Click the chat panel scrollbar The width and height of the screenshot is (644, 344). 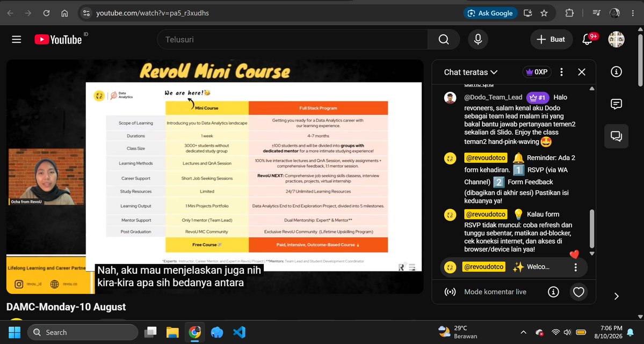[592, 228]
